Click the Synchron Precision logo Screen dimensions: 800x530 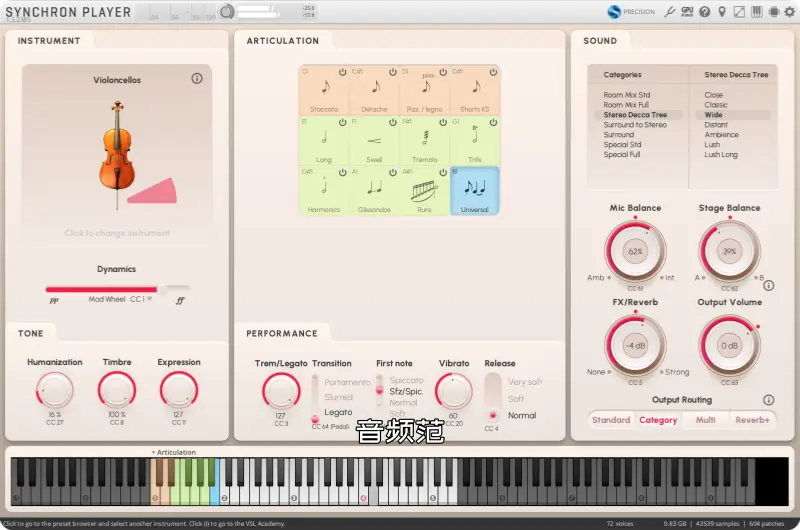pyautogui.click(x=631, y=12)
